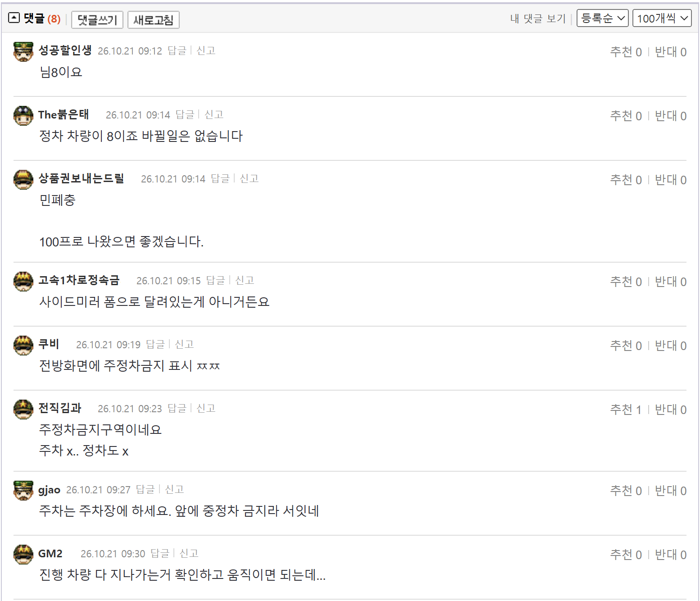Upvote (추천 1) 전직김과's comment

[x=626, y=410]
